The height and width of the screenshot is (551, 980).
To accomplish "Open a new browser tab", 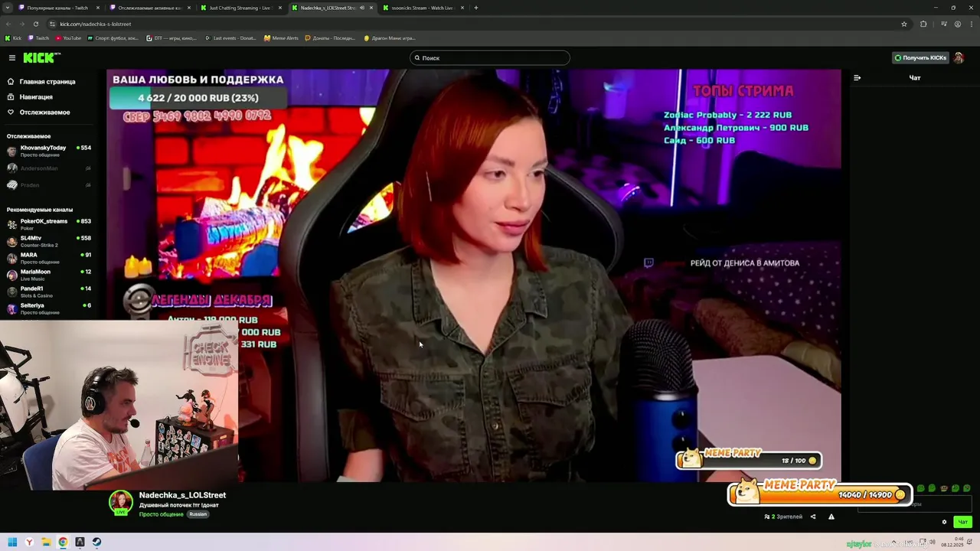I will tap(476, 8).
